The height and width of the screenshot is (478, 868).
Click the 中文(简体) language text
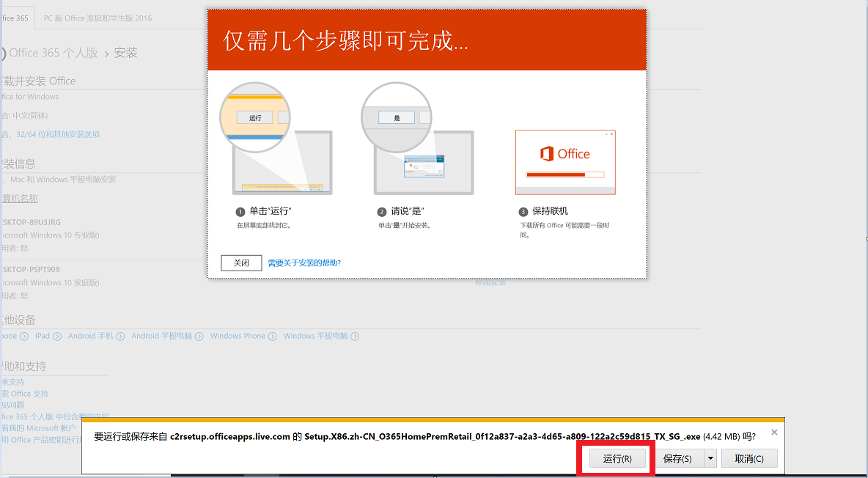(x=30, y=115)
